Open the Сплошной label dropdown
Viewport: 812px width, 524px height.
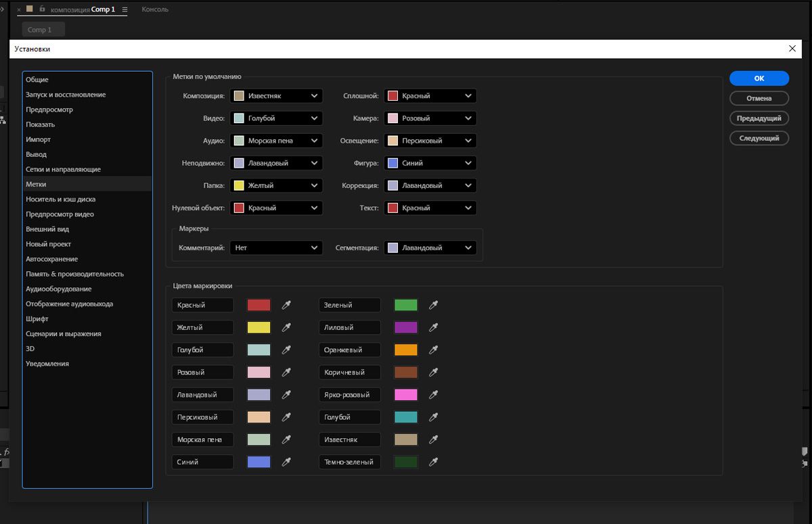pyautogui.click(x=430, y=96)
